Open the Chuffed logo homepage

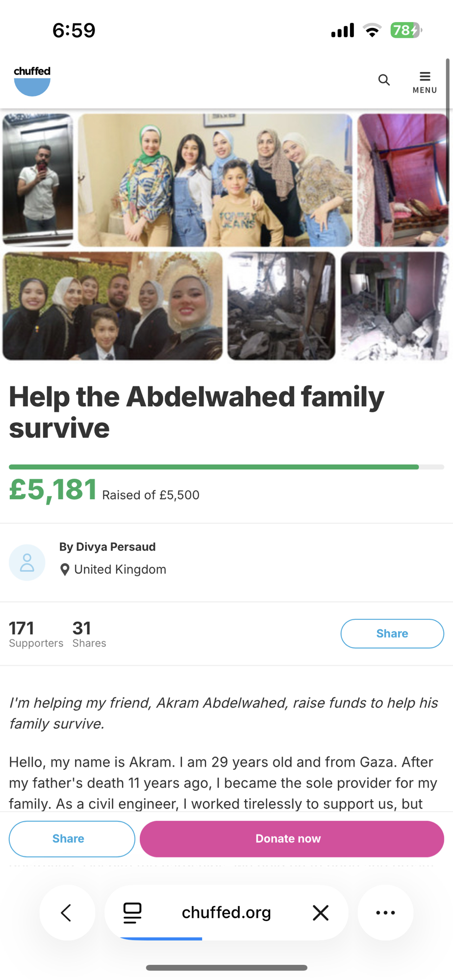[32, 81]
